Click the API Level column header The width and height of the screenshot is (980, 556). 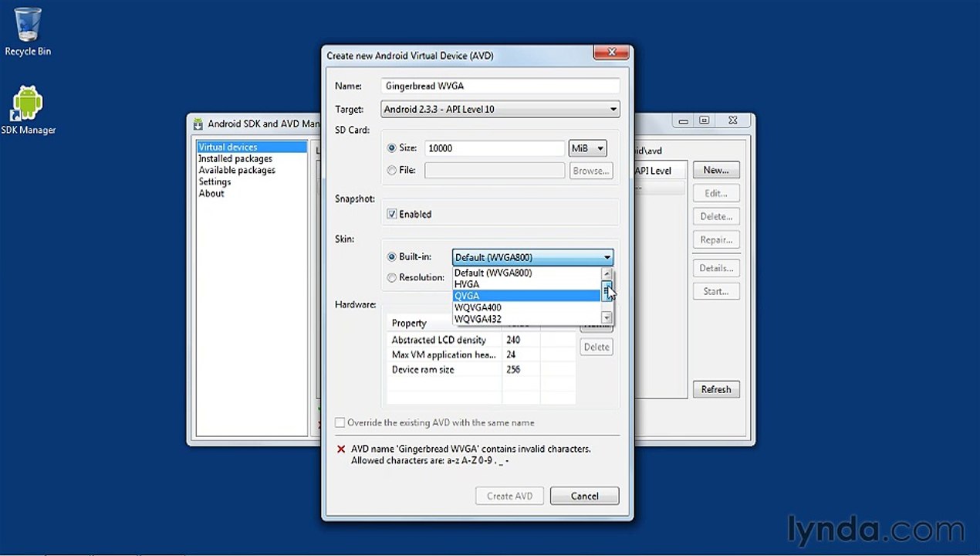(x=654, y=171)
